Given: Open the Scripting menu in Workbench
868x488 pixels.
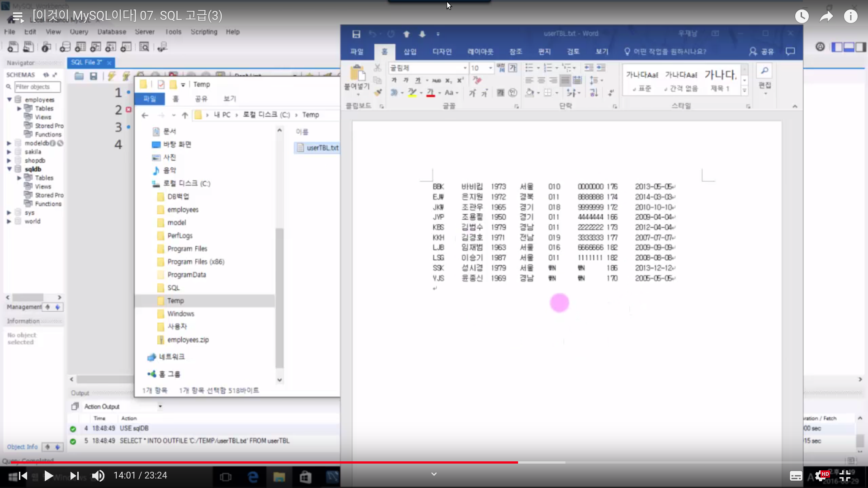Looking at the screenshot, I should (x=204, y=32).
